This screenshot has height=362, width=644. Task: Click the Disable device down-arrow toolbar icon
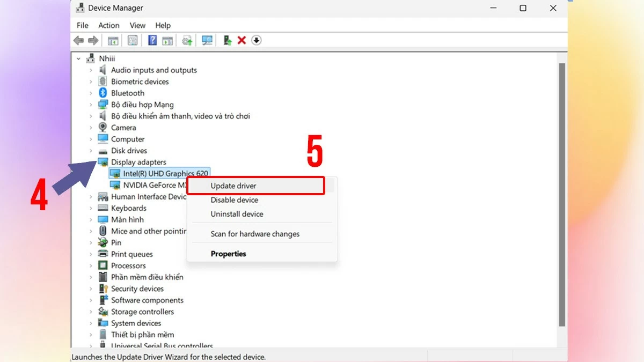point(256,40)
